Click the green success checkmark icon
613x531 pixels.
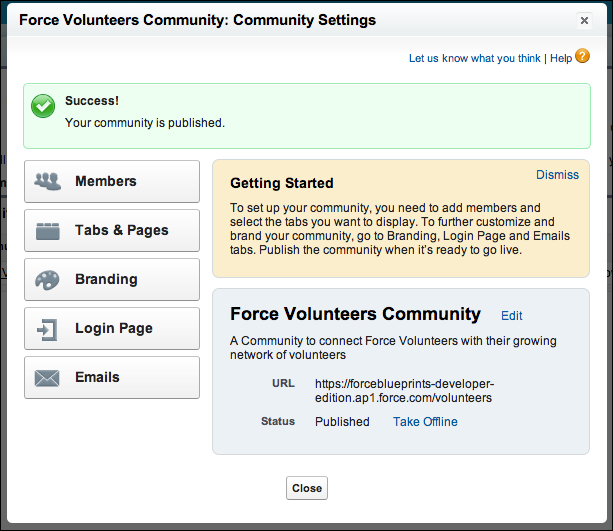[x=43, y=107]
